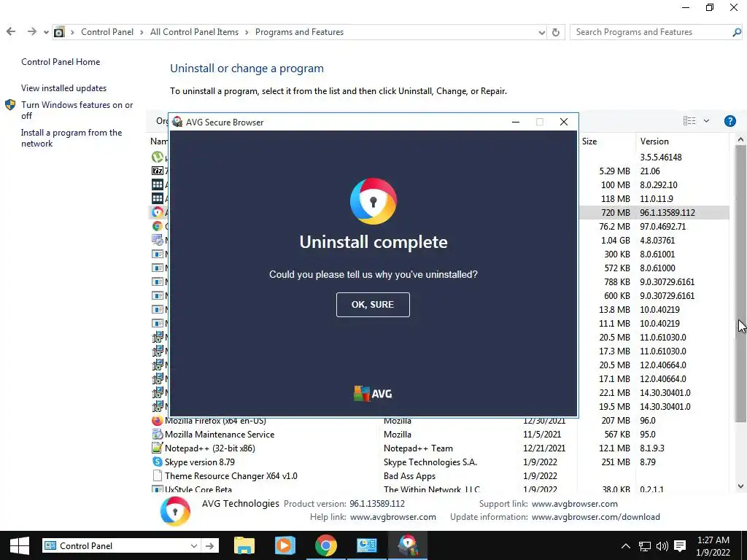The width and height of the screenshot is (747, 560).
Task: Sort by the Version column header
Action: (654, 141)
